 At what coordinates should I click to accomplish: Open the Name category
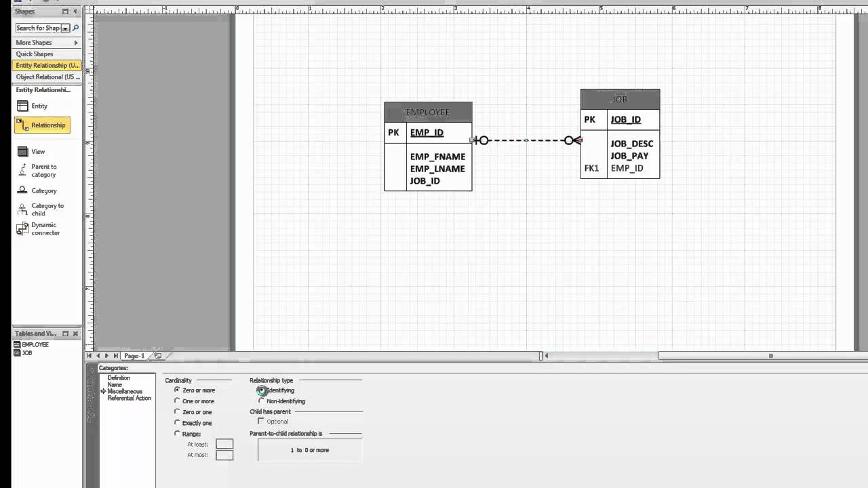(x=115, y=384)
